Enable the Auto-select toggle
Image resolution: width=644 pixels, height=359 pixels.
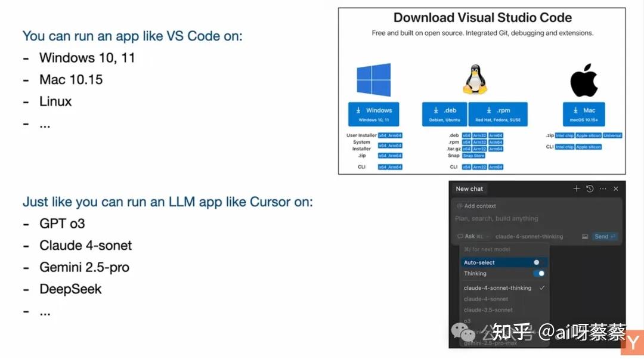click(536, 262)
